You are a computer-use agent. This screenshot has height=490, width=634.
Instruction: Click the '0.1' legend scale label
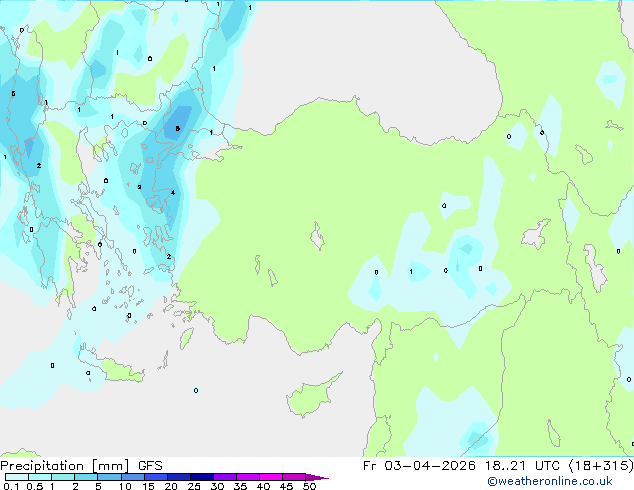click(11, 486)
